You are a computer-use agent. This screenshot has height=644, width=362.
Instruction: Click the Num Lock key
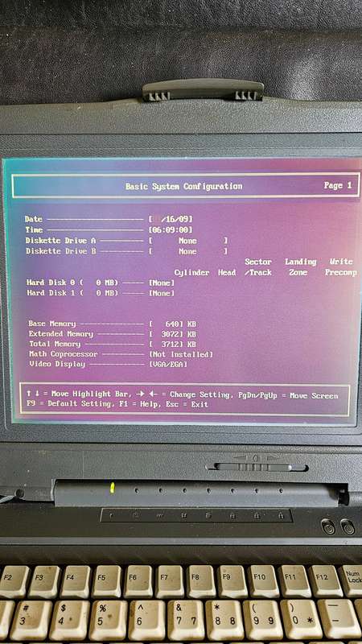click(x=351, y=580)
